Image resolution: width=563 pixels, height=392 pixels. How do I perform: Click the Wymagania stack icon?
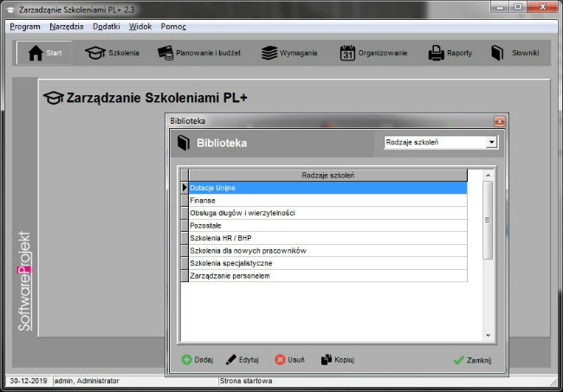269,53
